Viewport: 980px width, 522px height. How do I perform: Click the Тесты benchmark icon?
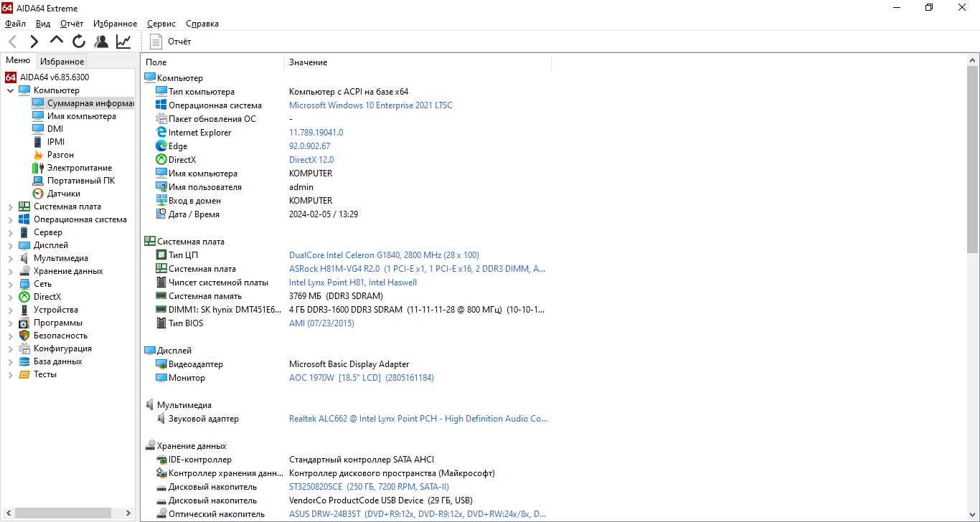tap(24, 374)
